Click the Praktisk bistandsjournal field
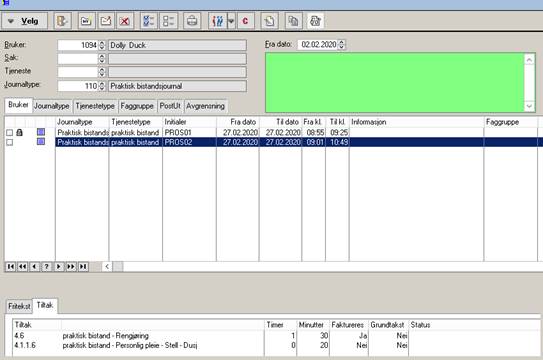543x360 pixels. point(177,86)
